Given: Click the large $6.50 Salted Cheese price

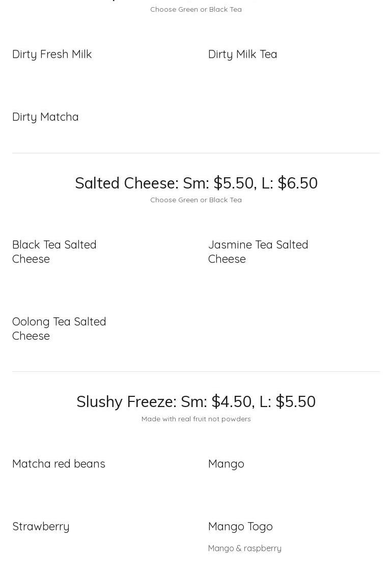Looking at the screenshot, I should click(297, 183).
